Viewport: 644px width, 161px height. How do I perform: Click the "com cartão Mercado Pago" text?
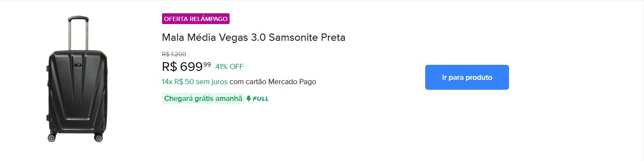[273, 82]
